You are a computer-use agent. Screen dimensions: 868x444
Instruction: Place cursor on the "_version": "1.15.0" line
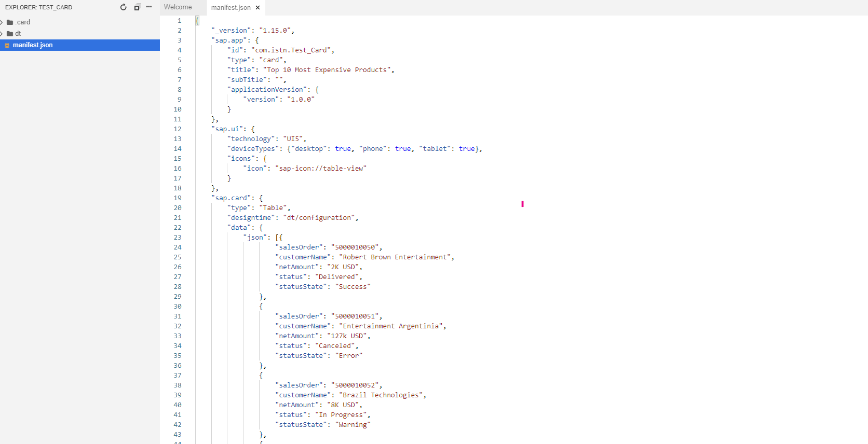253,31
